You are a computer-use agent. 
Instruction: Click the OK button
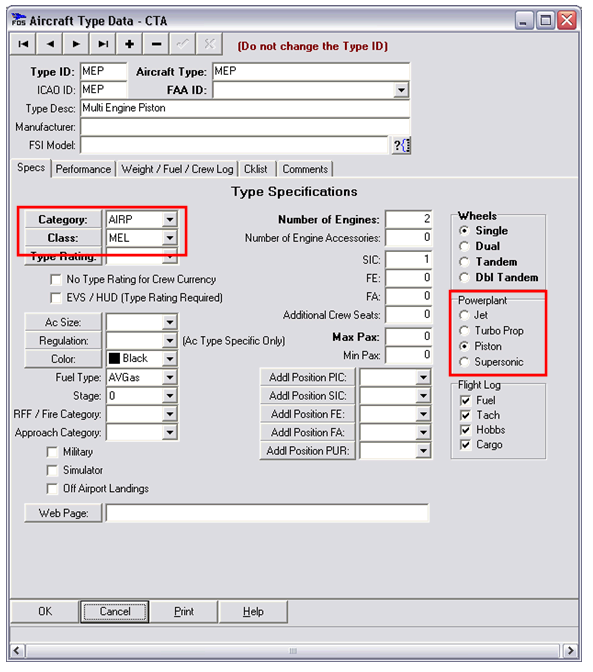tap(45, 612)
